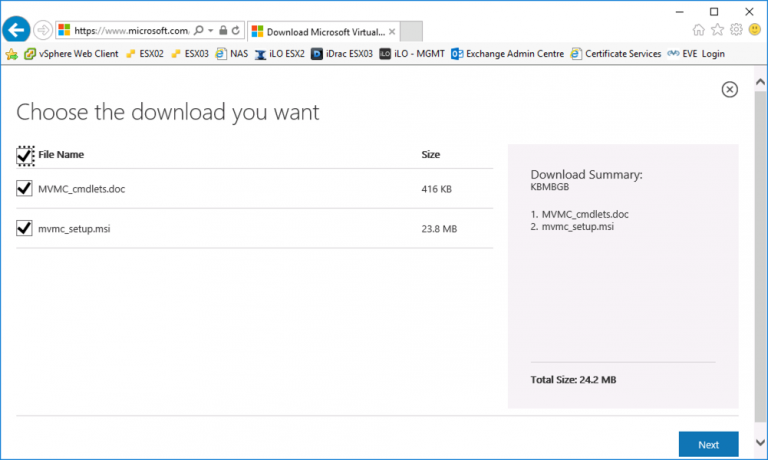Open vSphere Web Client bookmark
This screenshot has width=768, height=460.
pyautogui.click(x=72, y=54)
